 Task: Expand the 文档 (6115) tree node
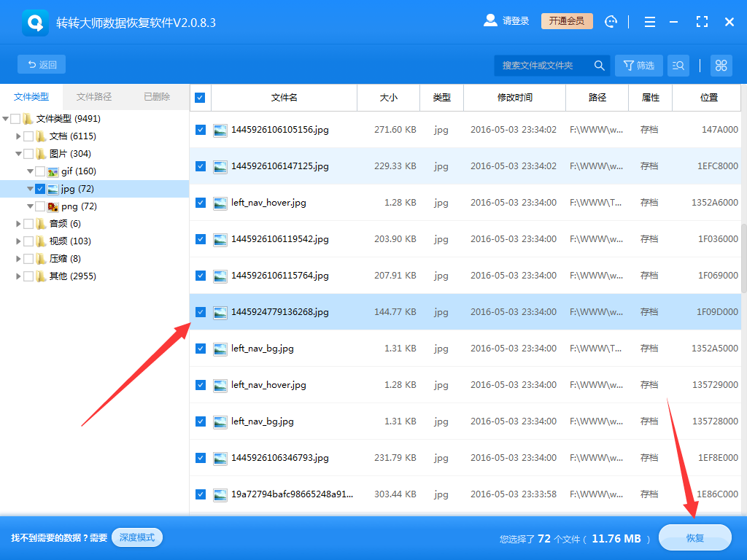point(18,136)
